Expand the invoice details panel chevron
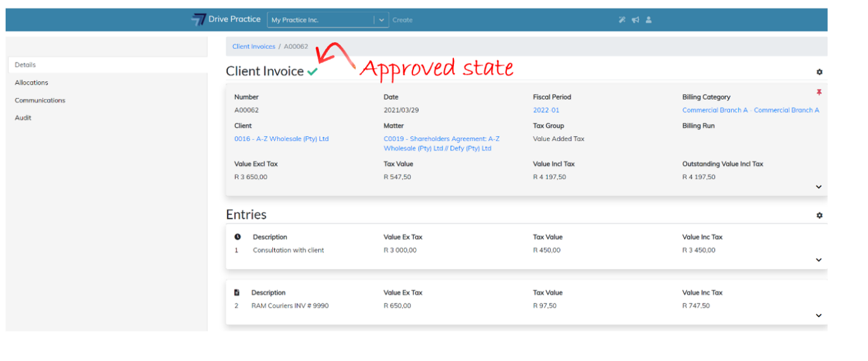Screen dimensions: 868x361 pos(819,187)
